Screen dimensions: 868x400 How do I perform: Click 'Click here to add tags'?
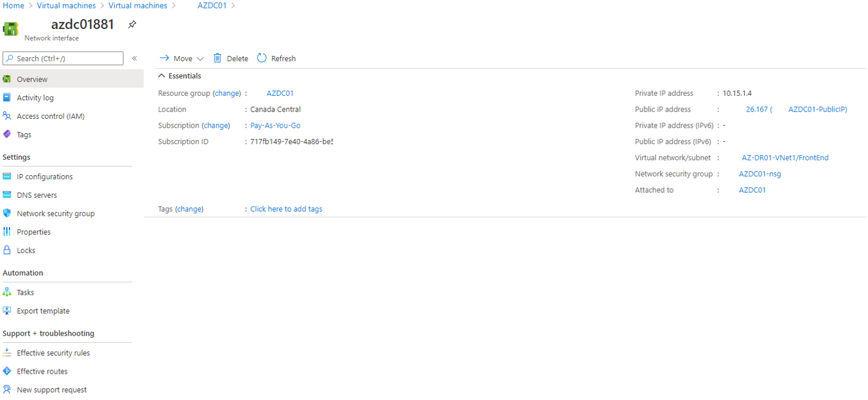[287, 209]
